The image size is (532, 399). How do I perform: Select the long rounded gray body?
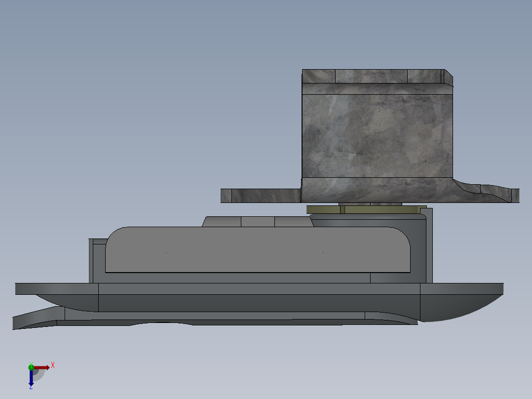[x=258, y=249]
